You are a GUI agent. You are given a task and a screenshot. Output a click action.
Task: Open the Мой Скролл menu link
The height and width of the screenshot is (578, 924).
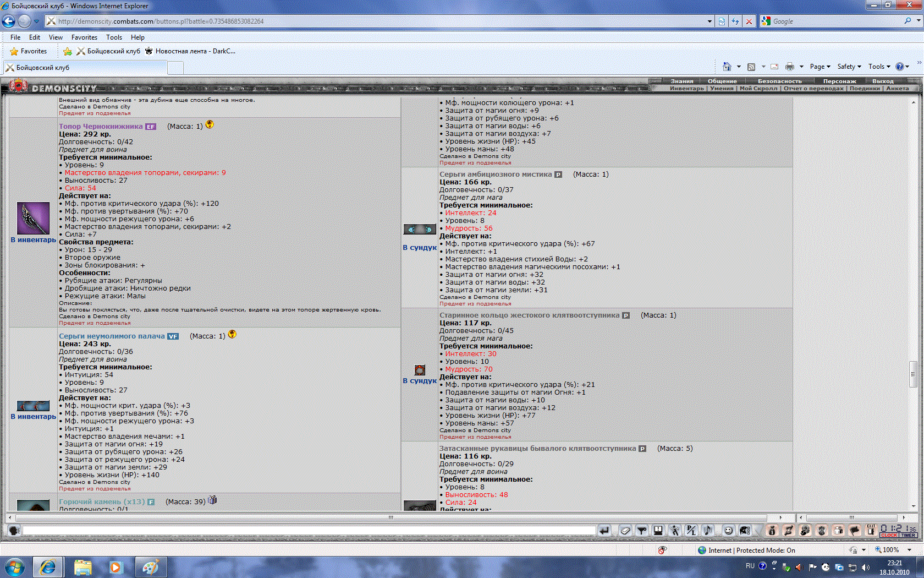pos(758,89)
